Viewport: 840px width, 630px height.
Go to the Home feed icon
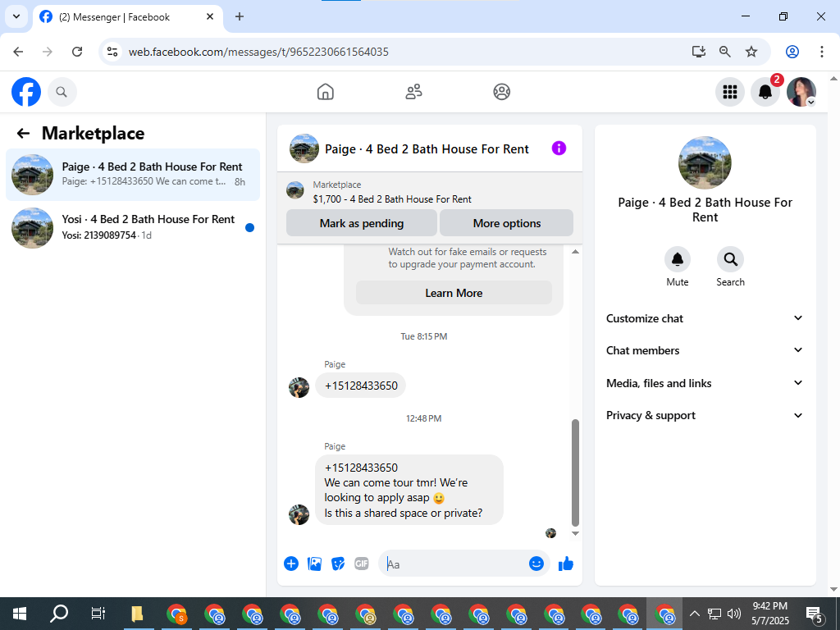325,92
